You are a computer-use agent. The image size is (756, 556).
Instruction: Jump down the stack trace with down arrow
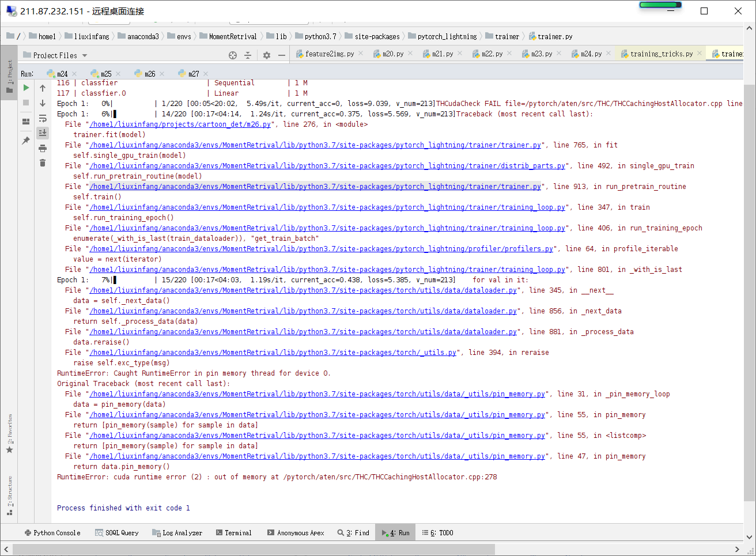[43, 103]
